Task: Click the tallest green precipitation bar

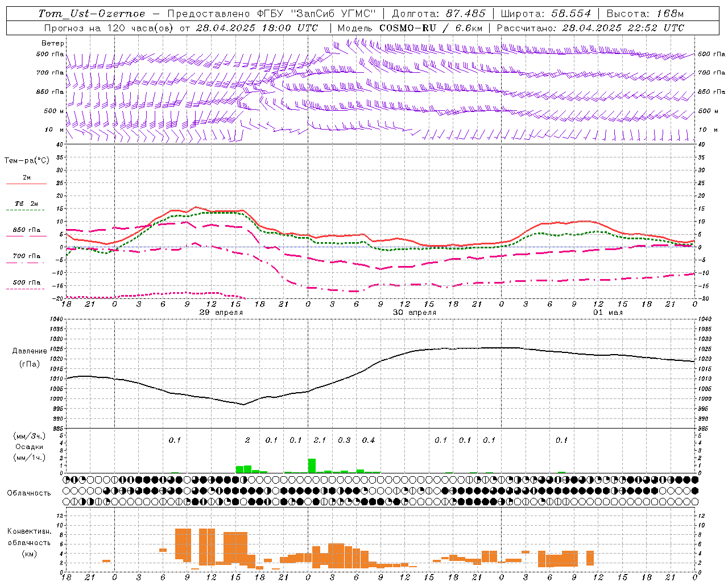Action: 312,465
